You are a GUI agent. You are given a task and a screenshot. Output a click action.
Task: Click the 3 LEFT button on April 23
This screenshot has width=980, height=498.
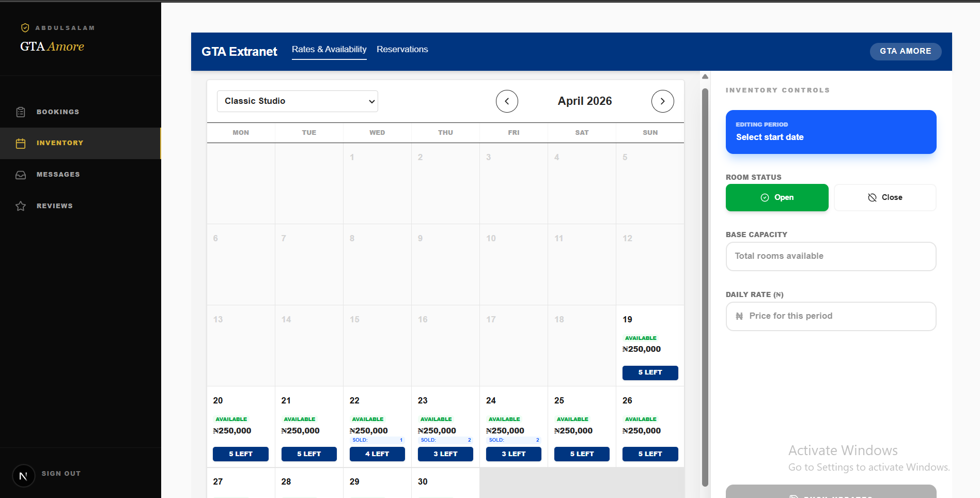pyautogui.click(x=445, y=454)
